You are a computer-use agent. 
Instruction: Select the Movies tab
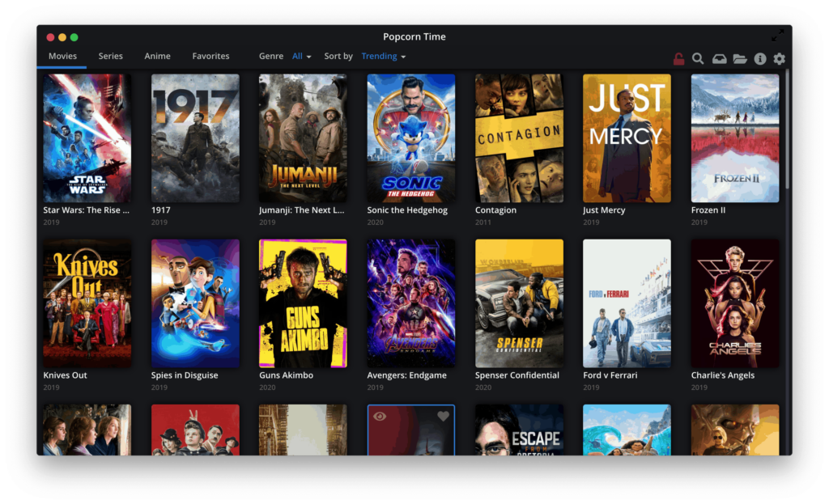point(62,56)
